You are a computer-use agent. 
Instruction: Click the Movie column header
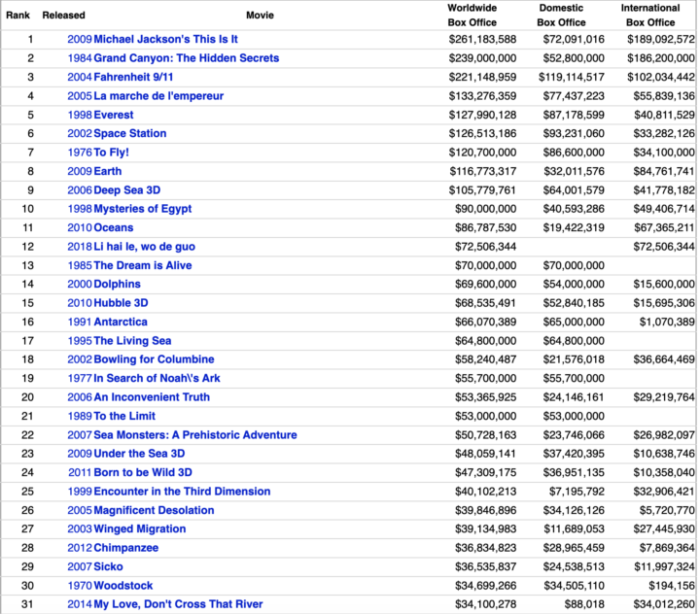260,16
